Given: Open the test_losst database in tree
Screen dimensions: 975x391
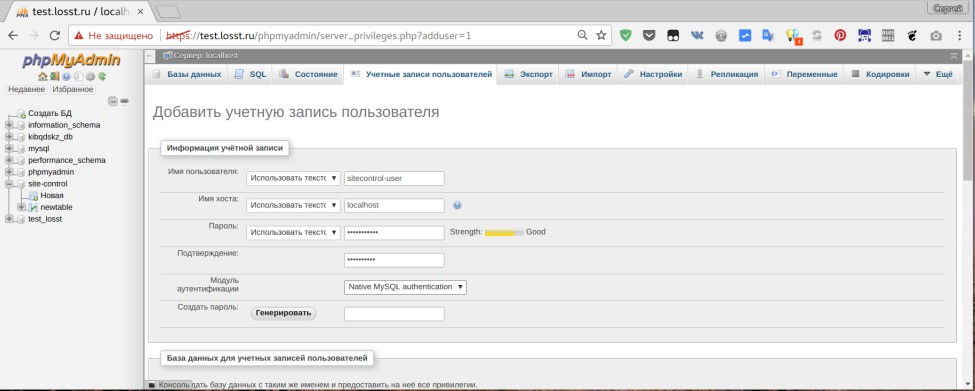Looking at the screenshot, I should [45, 219].
